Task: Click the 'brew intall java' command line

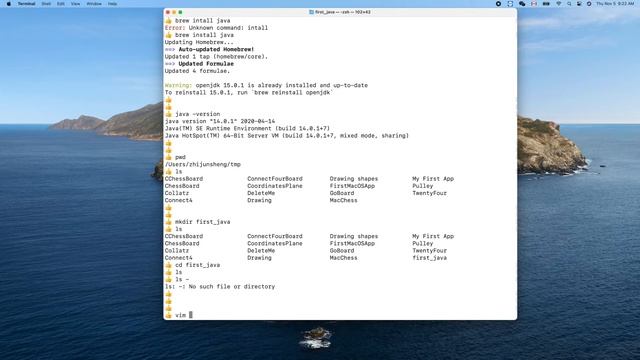Action: (202, 20)
